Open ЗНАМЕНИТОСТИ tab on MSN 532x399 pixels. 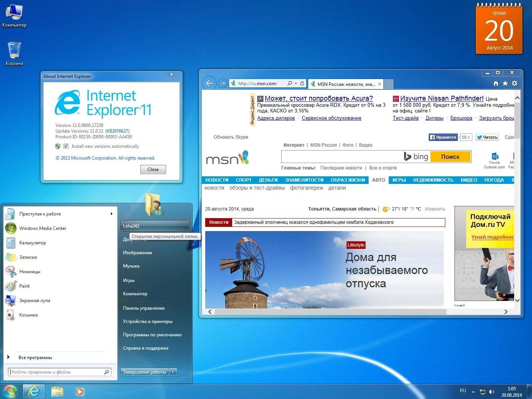tap(304, 180)
